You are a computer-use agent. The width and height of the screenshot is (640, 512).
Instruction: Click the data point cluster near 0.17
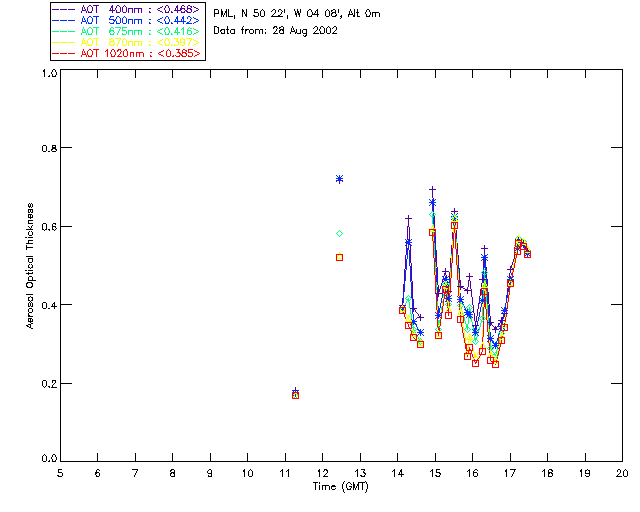(x=296, y=394)
